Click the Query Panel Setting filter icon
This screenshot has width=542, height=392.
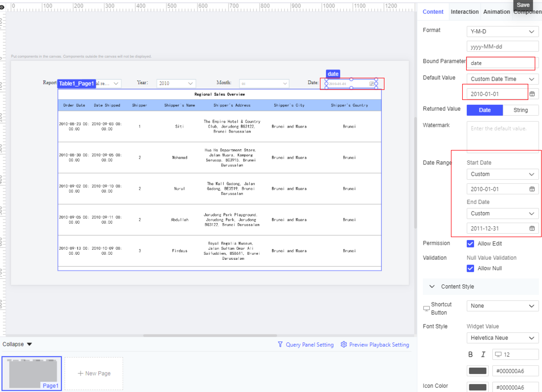pos(280,344)
